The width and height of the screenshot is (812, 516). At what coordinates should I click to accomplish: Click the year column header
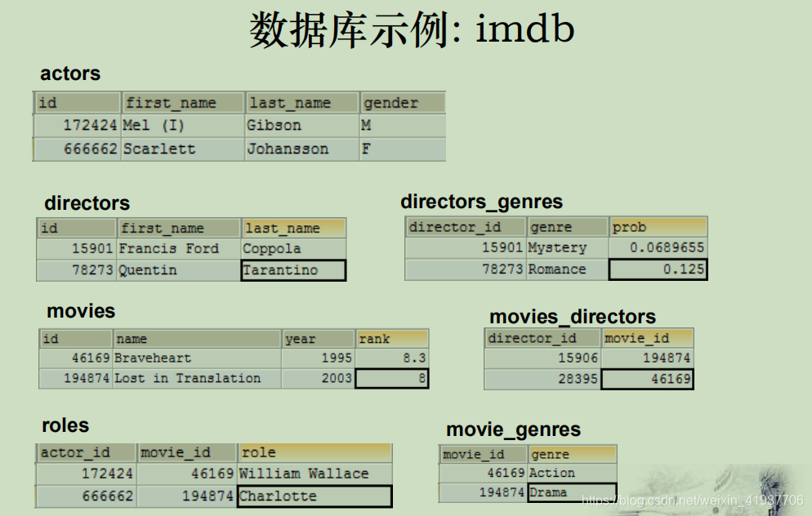pos(319,339)
